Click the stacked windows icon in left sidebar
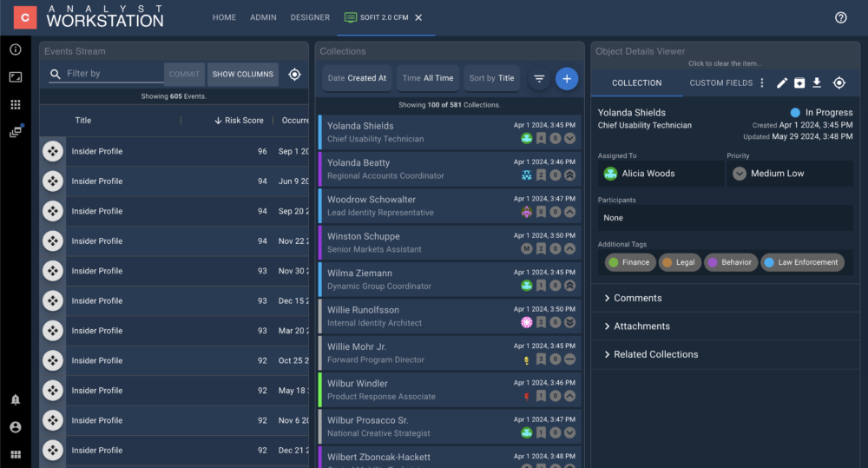Screen dimensions: 868x468 16,131
